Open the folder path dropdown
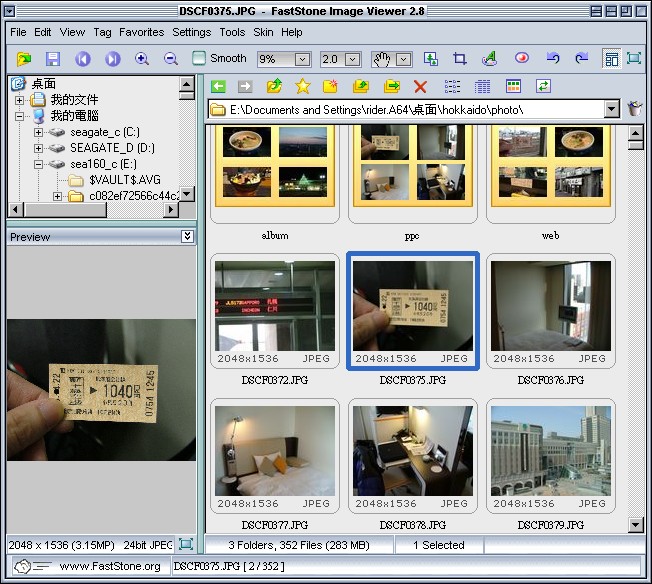Image resolution: width=652 pixels, height=584 pixels. (612, 109)
